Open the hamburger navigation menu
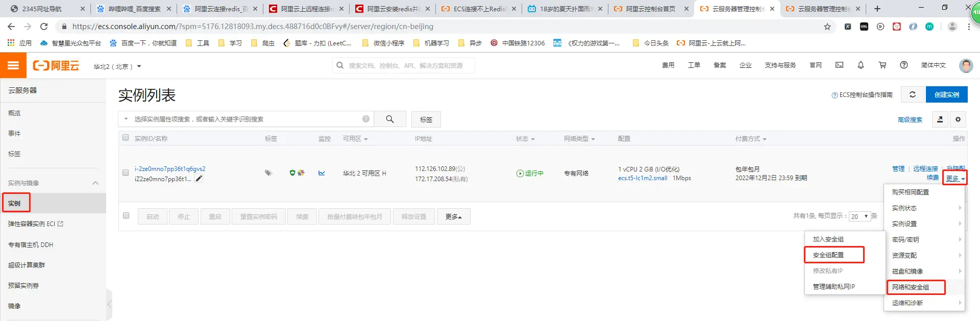Image resolution: width=980 pixels, height=321 pixels. click(x=13, y=65)
